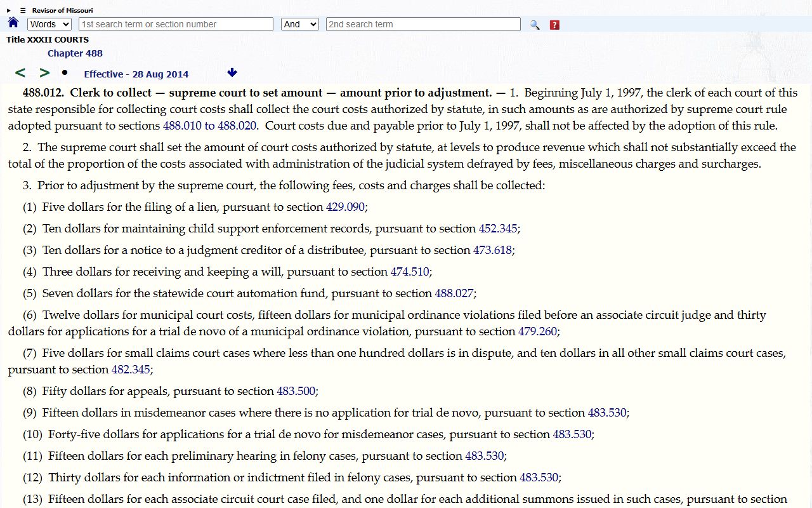Go to the home page icon
812x508 pixels.
(13, 23)
